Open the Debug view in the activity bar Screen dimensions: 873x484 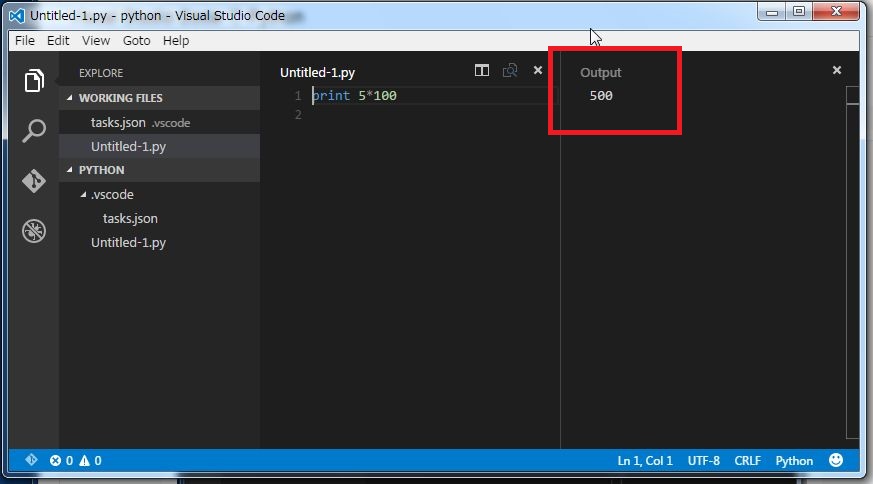(x=34, y=231)
